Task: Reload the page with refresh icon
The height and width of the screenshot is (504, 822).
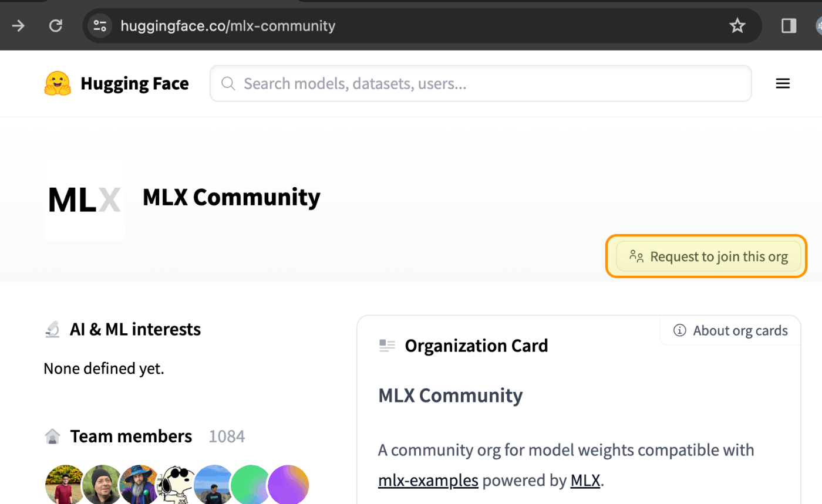Action: pos(55,26)
